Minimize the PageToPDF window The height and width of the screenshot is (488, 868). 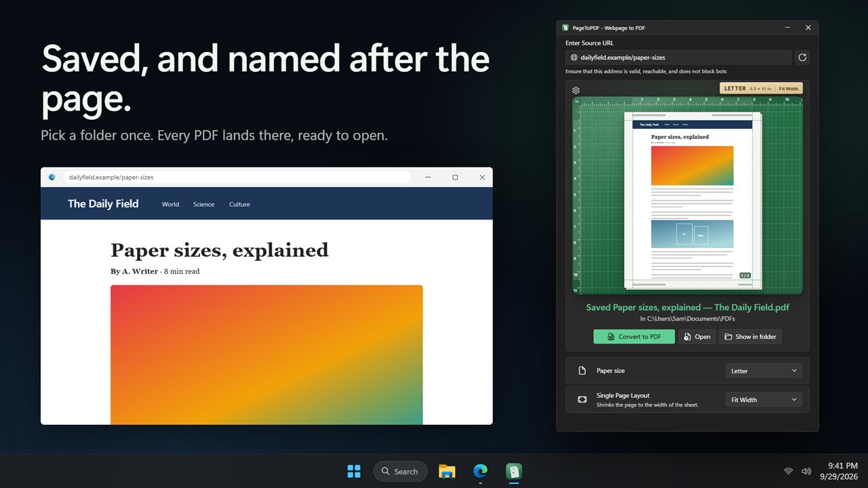pyautogui.click(x=788, y=28)
